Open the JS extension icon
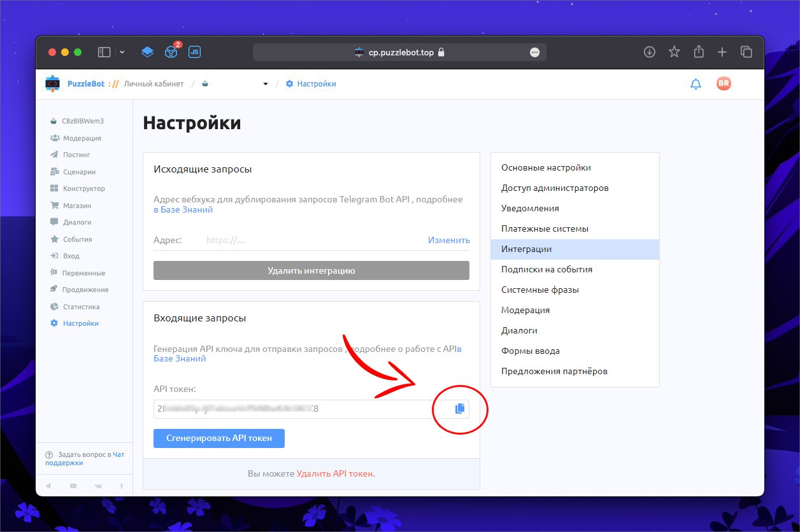This screenshot has height=532, width=800. pos(195,52)
